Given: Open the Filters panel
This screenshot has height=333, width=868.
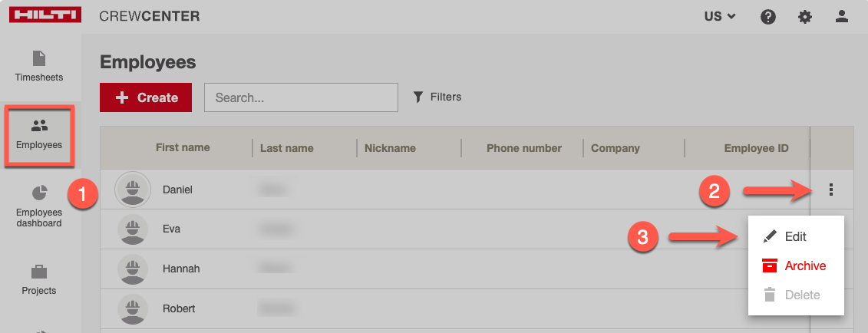Looking at the screenshot, I should [x=437, y=97].
